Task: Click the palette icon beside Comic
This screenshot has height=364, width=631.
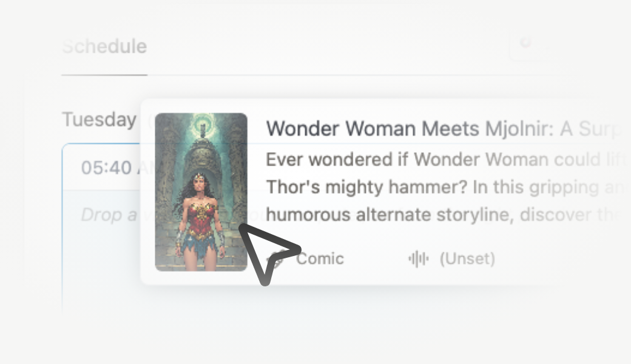Action: (278, 258)
